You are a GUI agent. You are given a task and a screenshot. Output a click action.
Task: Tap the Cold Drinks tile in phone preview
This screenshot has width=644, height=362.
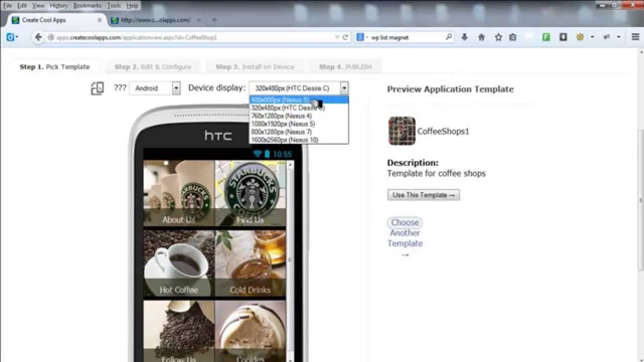pos(250,263)
